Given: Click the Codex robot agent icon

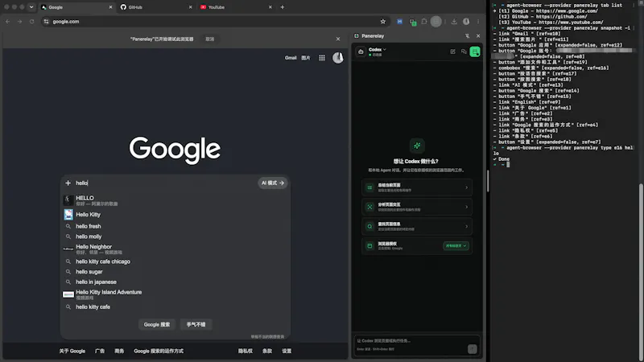Looking at the screenshot, I should [361, 51].
